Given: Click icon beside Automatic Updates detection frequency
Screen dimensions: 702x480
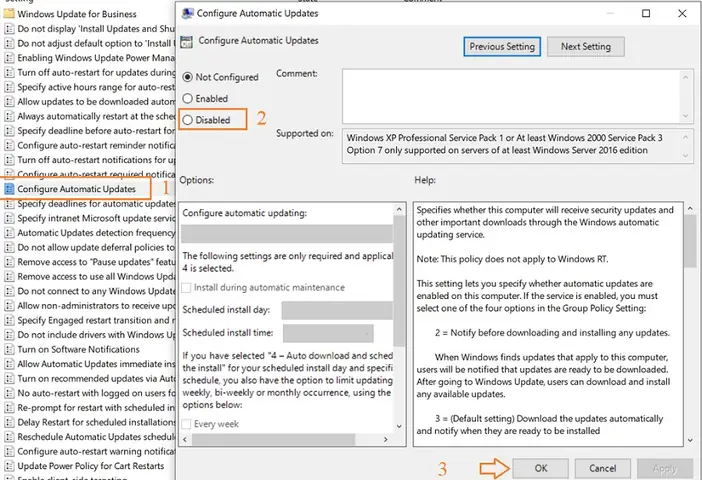Looking at the screenshot, I should coord(9,233).
